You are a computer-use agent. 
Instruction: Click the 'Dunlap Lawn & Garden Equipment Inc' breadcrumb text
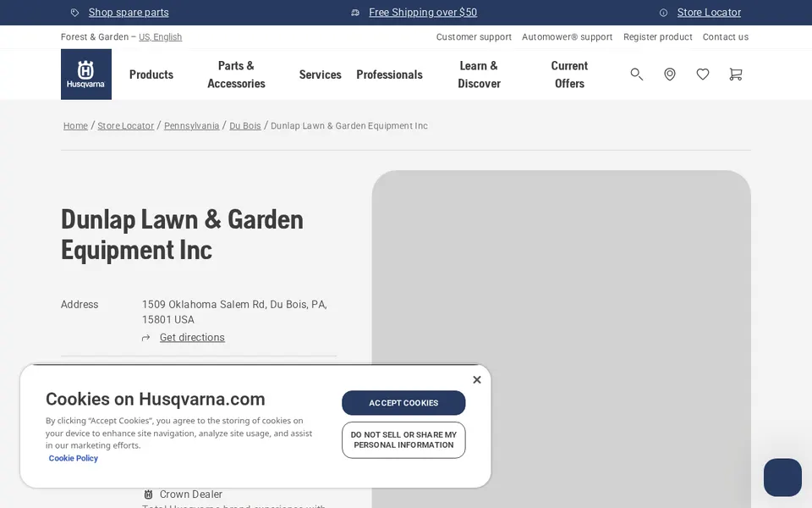(349, 126)
